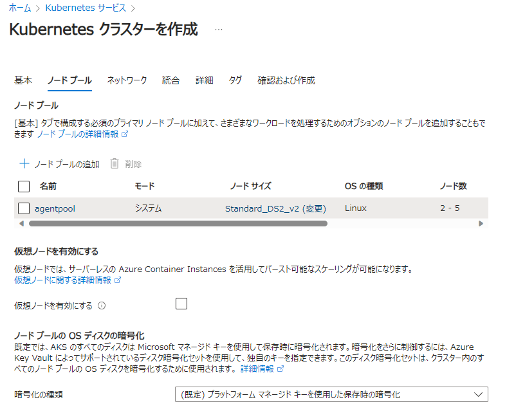Toggle the select-all checkbox in table header
This screenshot has height=420, width=525.
[24, 187]
